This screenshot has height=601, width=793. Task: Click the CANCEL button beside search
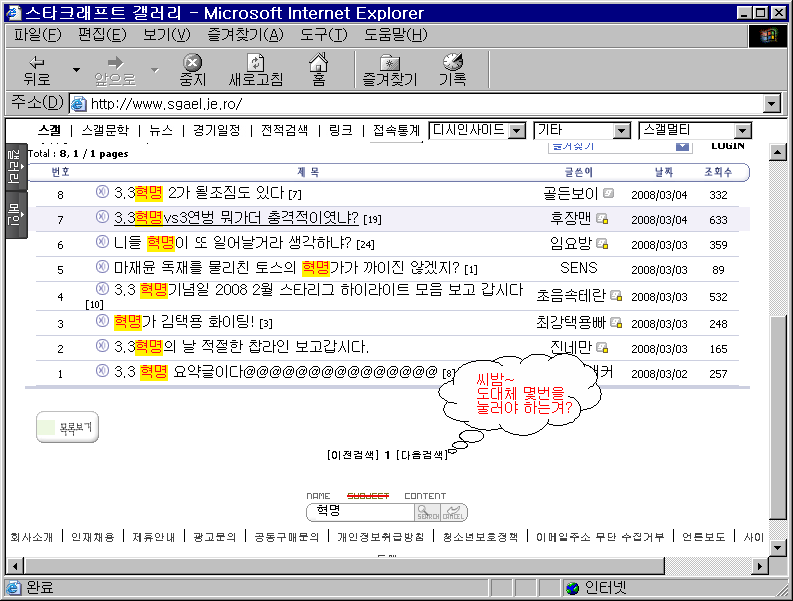[x=454, y=512]
